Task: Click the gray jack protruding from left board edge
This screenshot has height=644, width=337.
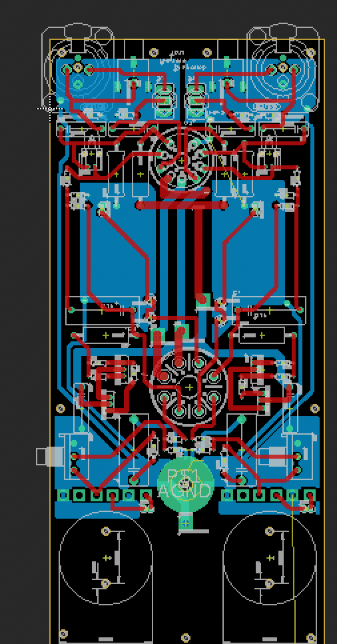Action: point(49,457)
